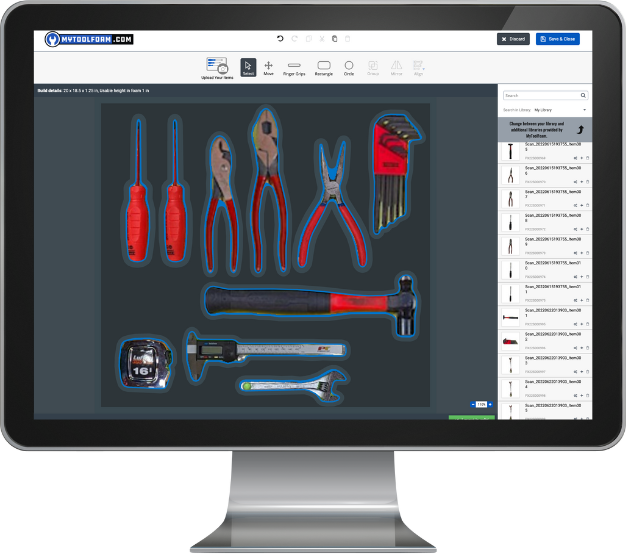The width and height of the screenshot is (626, 554).
Task: Select the red hex key set thumbnail in library
Action: [x=510, y=340]
